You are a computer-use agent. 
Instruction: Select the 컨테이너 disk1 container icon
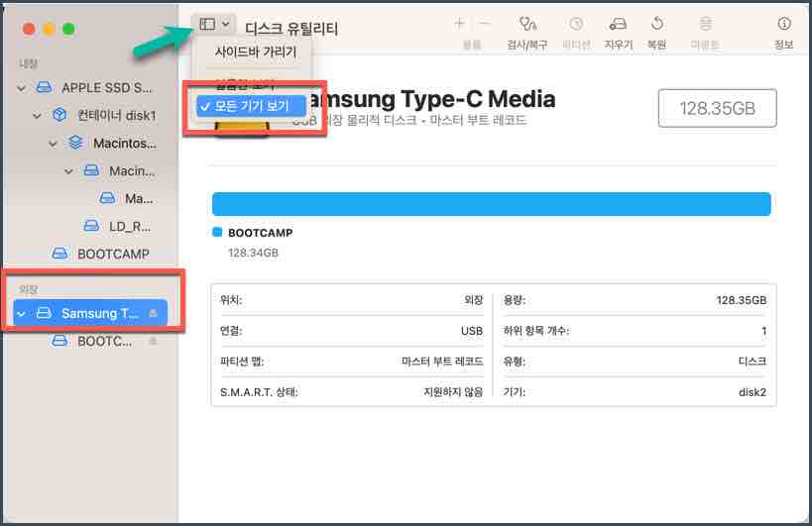[x=59, y=115]
